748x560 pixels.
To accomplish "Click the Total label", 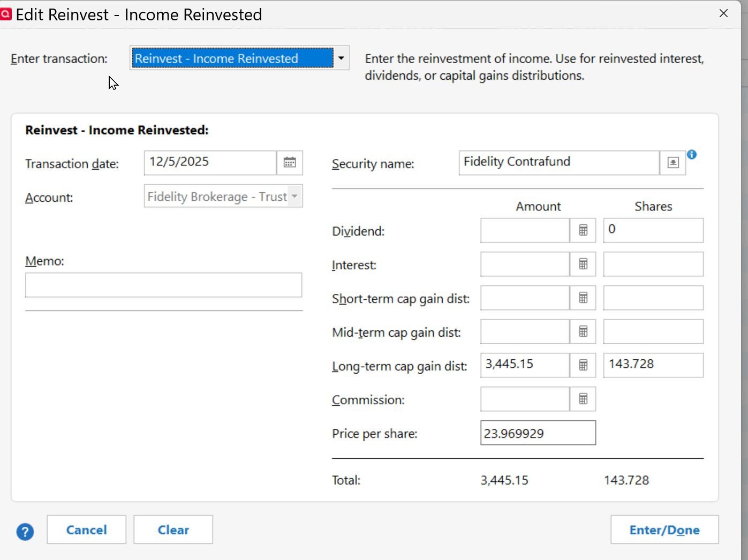I will tap(346, 480).
